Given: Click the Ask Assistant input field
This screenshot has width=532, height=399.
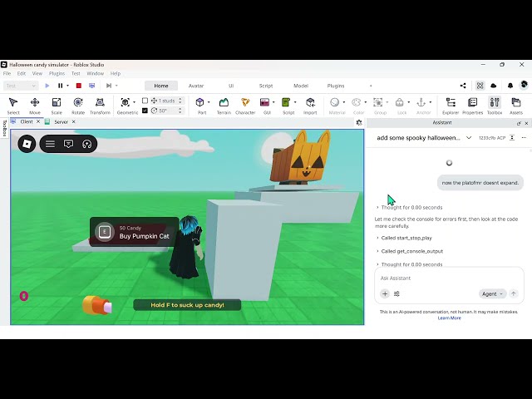Looking at the screenshot, I should (449, 278).
